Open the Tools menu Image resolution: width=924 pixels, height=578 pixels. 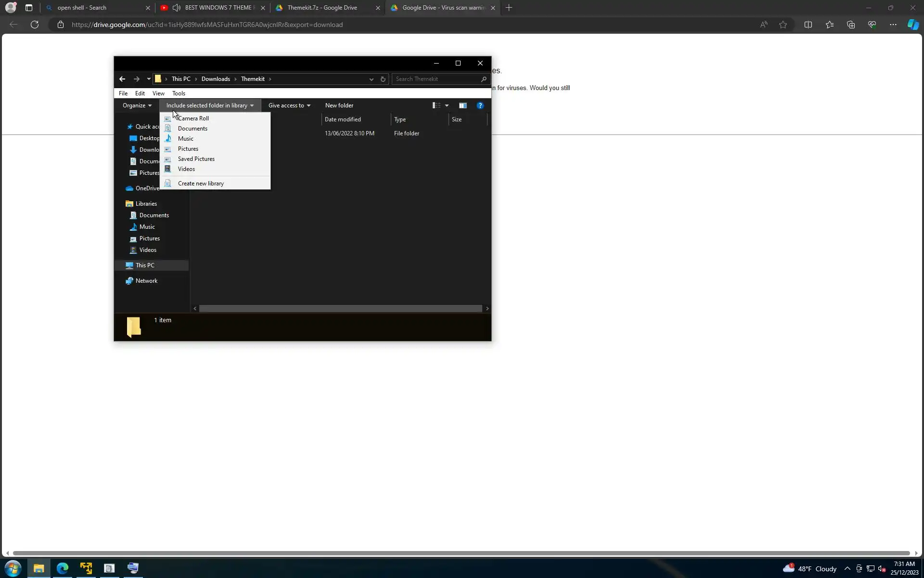[179, 93]
